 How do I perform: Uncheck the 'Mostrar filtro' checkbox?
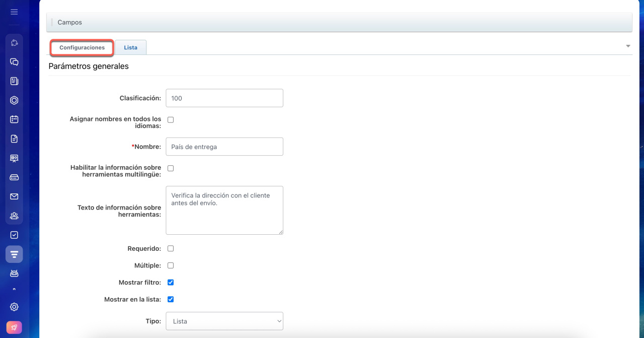click(x=171, y=283)
